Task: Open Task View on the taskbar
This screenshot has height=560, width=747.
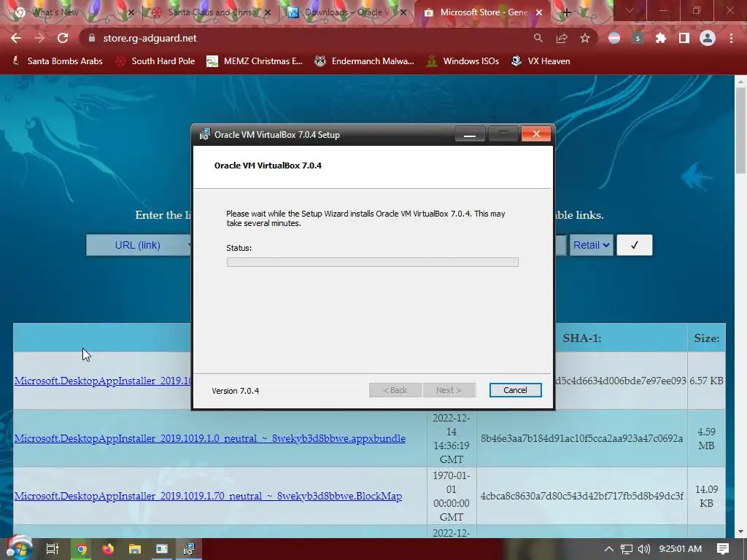Action: pyautogui.click(x=52, y=549)
